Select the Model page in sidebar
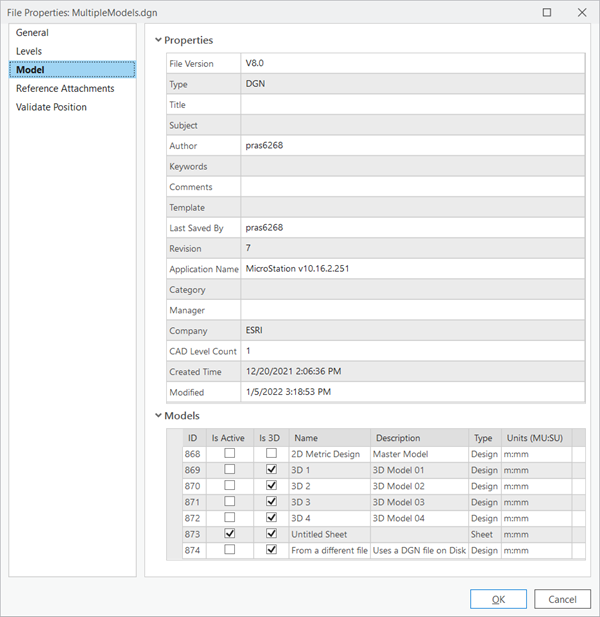This screenshot has height=617, width=600. click(x=31, y=70)
